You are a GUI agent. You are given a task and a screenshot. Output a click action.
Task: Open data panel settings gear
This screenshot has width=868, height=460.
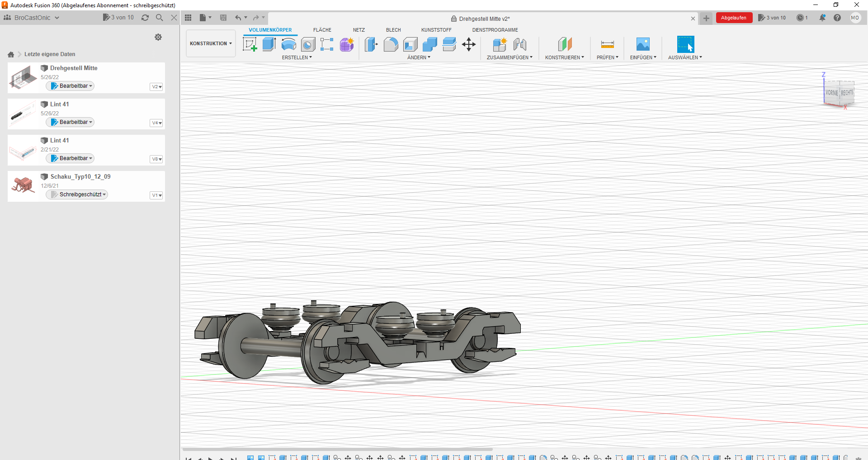(158, 37)
